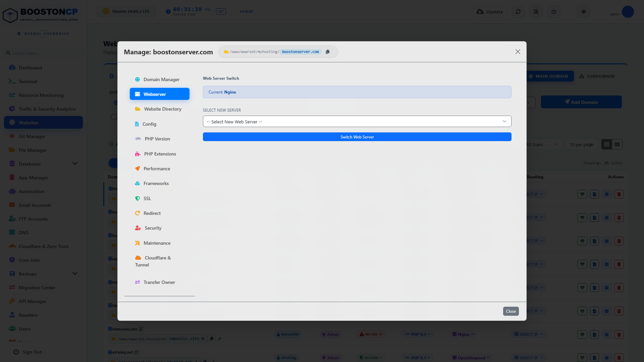The image size is (644, 362).
Task: Click the Add Domain button
Action: point(581,102)
